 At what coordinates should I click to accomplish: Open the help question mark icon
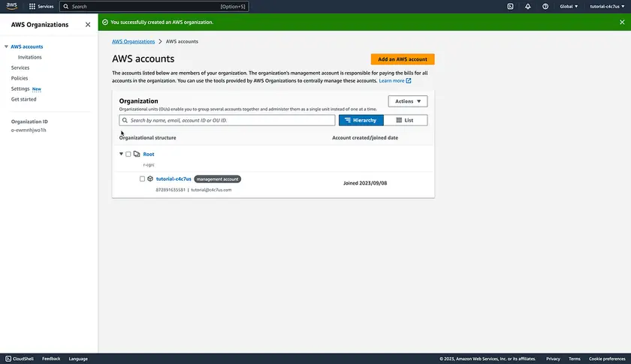pyautogui.click(x=545, y=7)
